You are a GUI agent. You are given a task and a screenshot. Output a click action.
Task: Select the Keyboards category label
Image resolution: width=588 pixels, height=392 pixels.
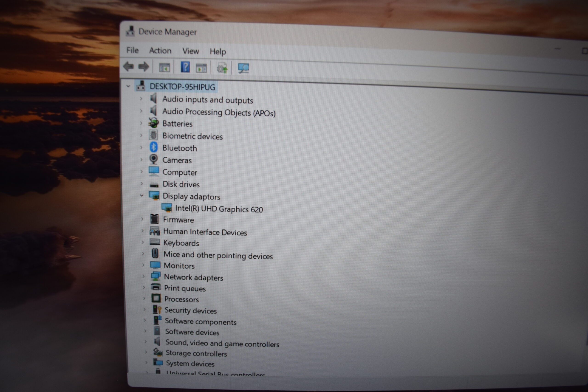click(x=181, y=243)
